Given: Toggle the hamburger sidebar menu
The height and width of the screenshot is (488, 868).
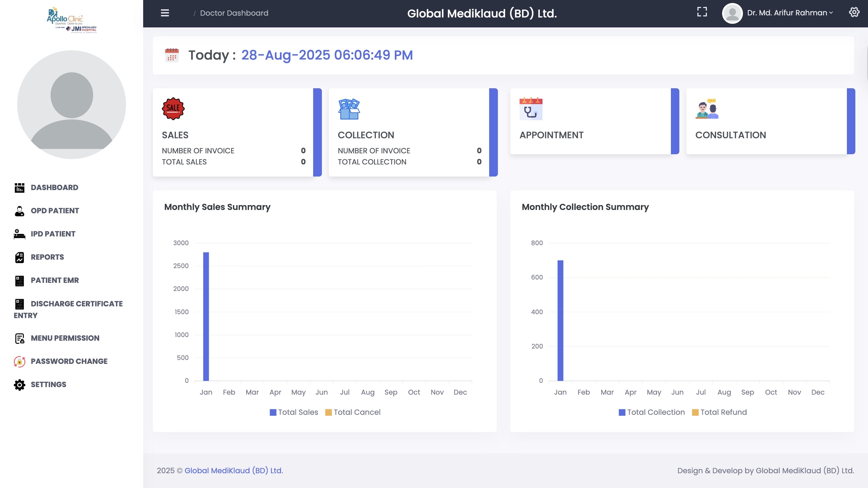Looking at the screenshot, I should [165, 13].
